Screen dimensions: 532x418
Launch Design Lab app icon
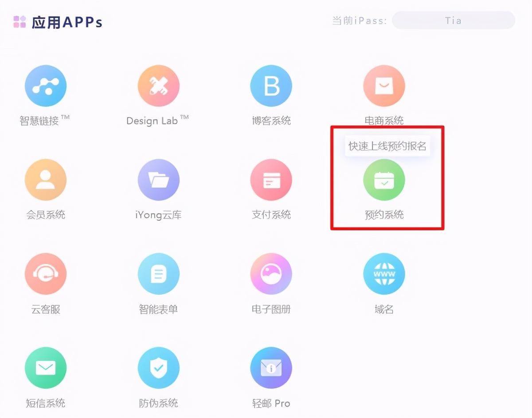click(x=159, y=86)
